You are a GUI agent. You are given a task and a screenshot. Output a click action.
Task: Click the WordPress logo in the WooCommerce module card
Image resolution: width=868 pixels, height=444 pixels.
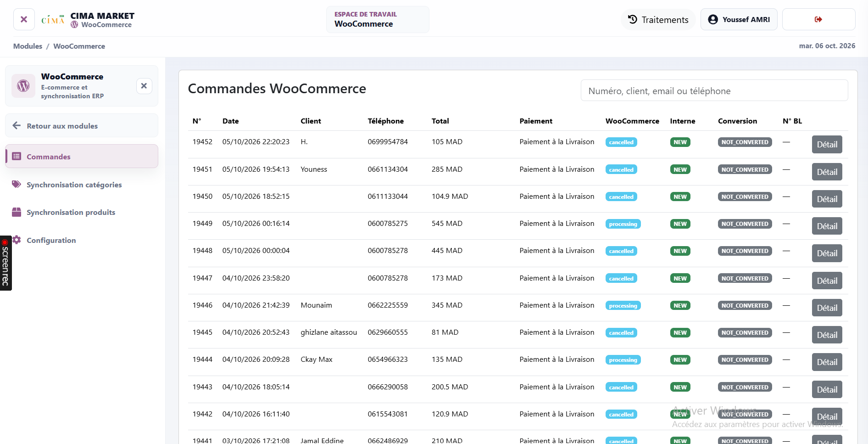click(23, 86)
